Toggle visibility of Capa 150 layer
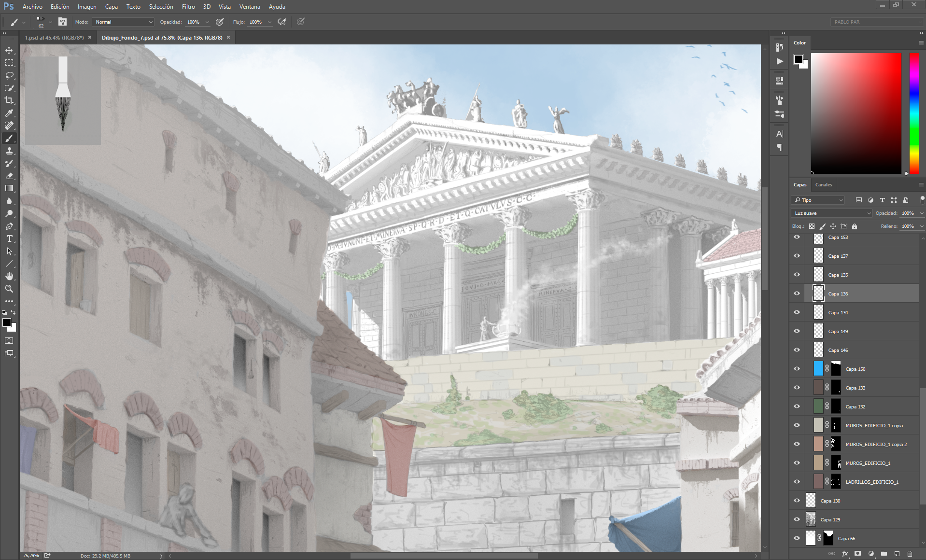This screenshot has width=926, height=560. 797,369
